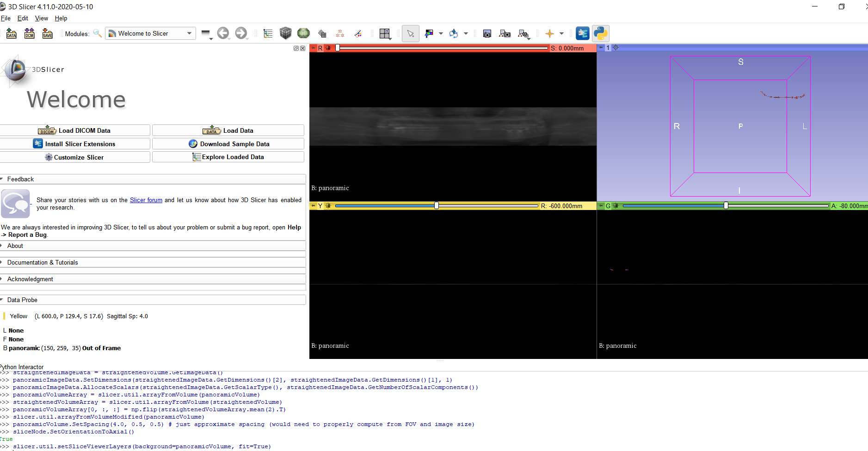Click the red slice S: 0.000mm offset field

573,48
